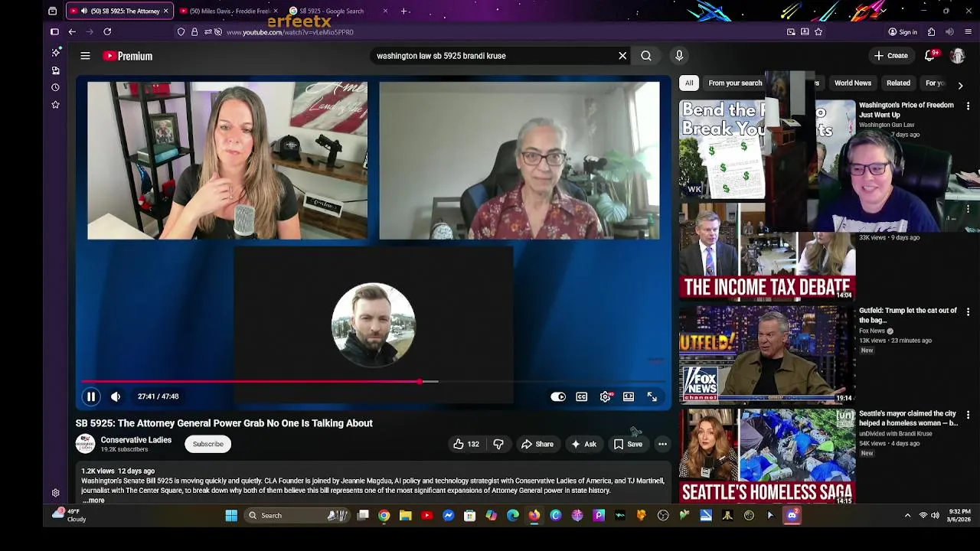Click the taskbar Search box

[x=297, y=516]
